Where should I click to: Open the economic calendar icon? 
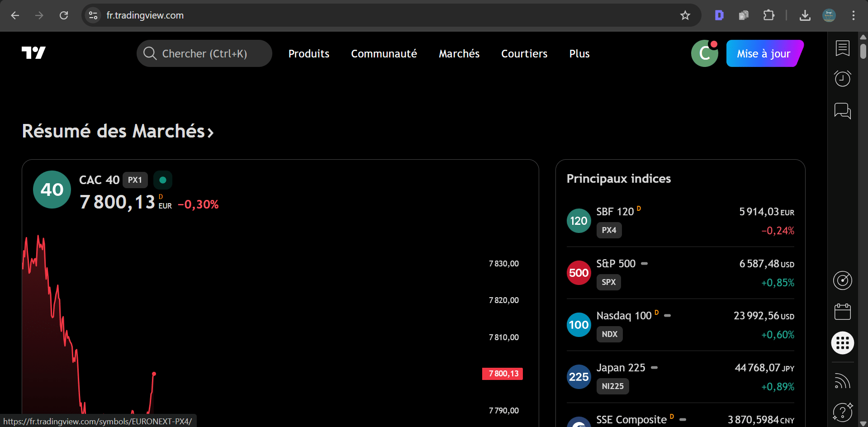842,312
